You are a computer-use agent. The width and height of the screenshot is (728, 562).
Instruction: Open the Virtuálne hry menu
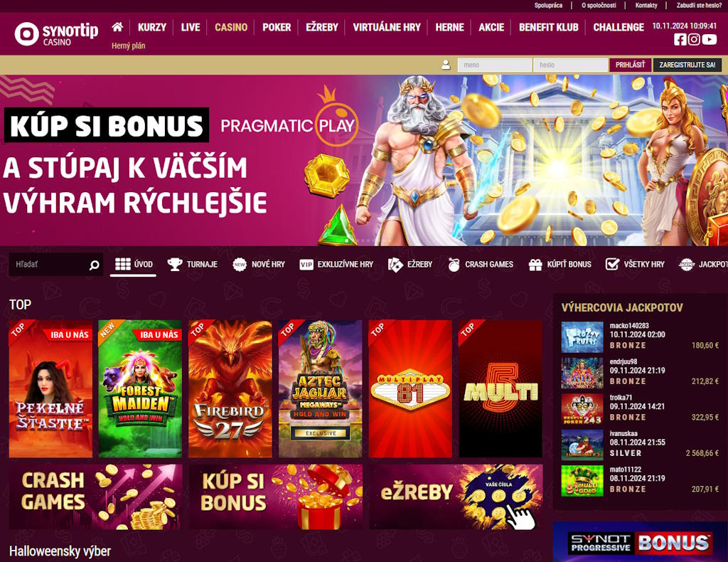pos(386,28)
